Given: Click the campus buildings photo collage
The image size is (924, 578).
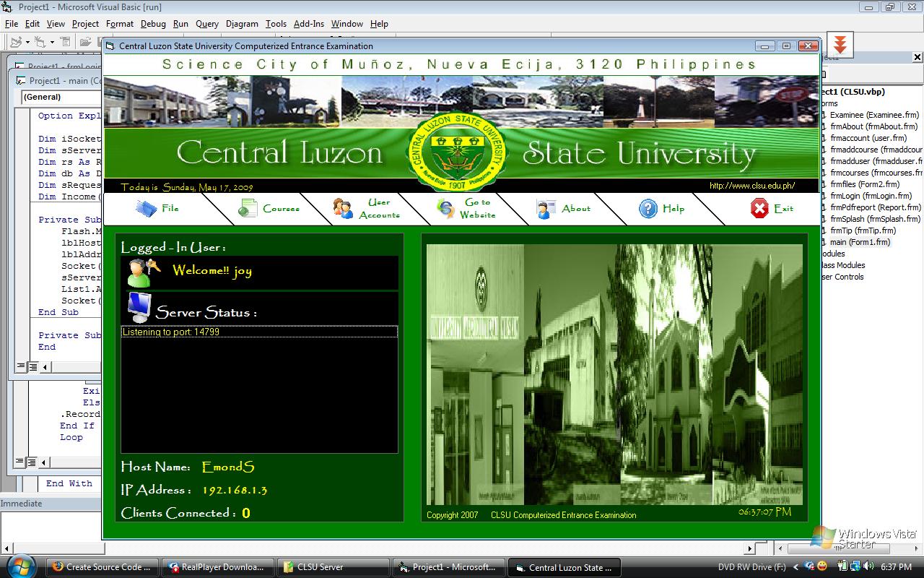Looking at the screenshot, I should (614, 374).
